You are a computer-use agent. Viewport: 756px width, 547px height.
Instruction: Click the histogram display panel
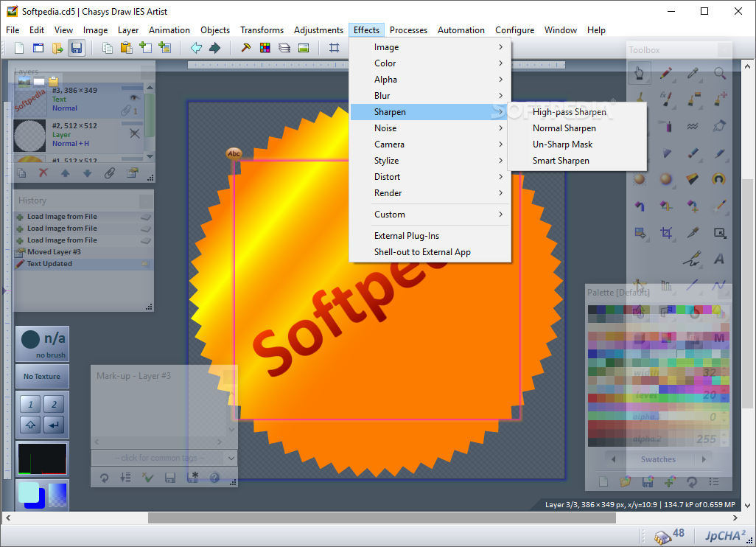pos(42,459)
